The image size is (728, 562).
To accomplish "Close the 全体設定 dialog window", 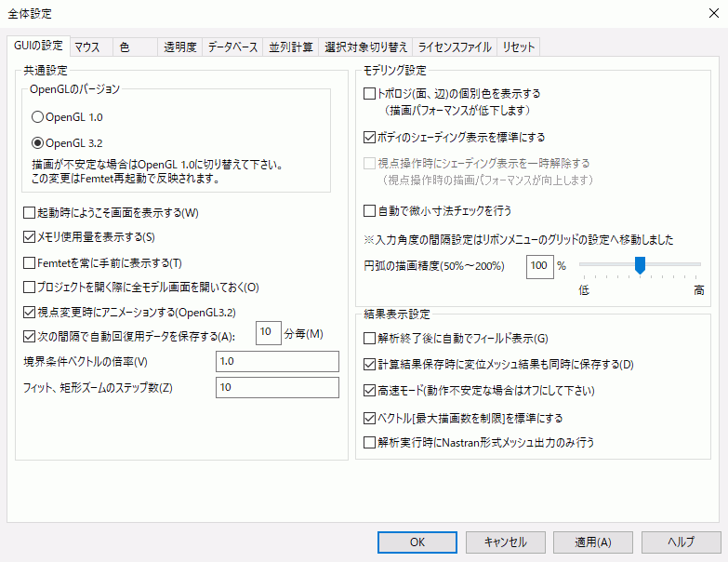I will pyautogui.click(x=707, y=14).
